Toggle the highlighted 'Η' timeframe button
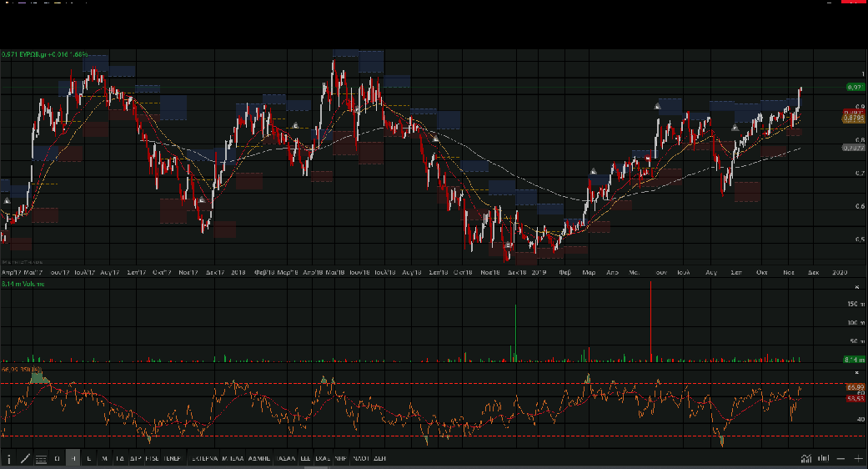The image size is (868, 469). click(x=73, y=458)
